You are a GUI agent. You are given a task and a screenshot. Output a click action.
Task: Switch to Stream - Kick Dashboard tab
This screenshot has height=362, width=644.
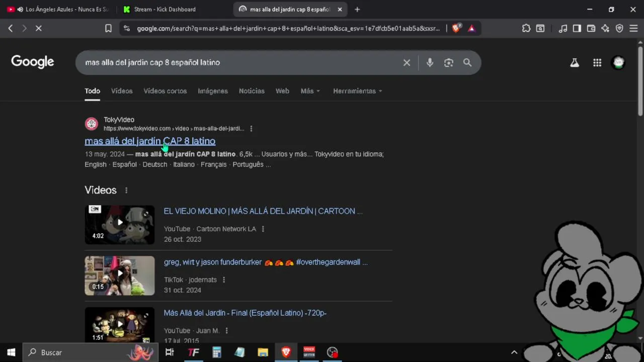click(x=165, y=10)
